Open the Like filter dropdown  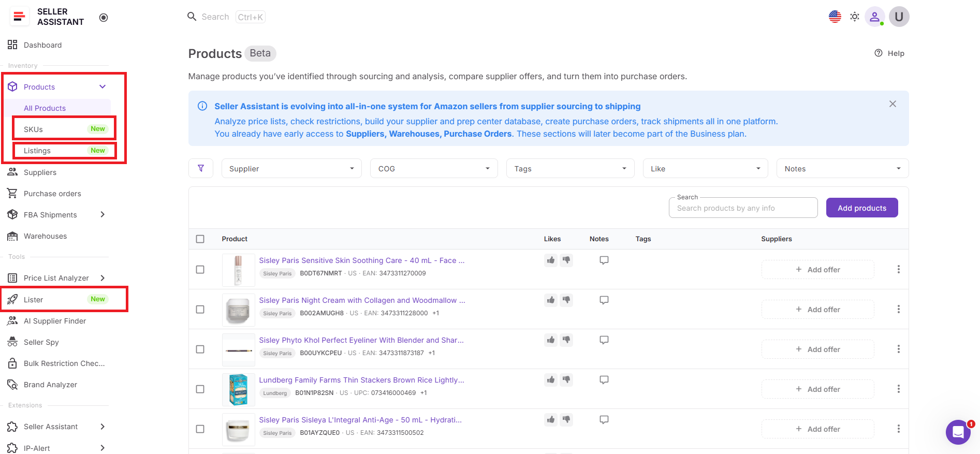pyautogui.click(x=706, y=168)
